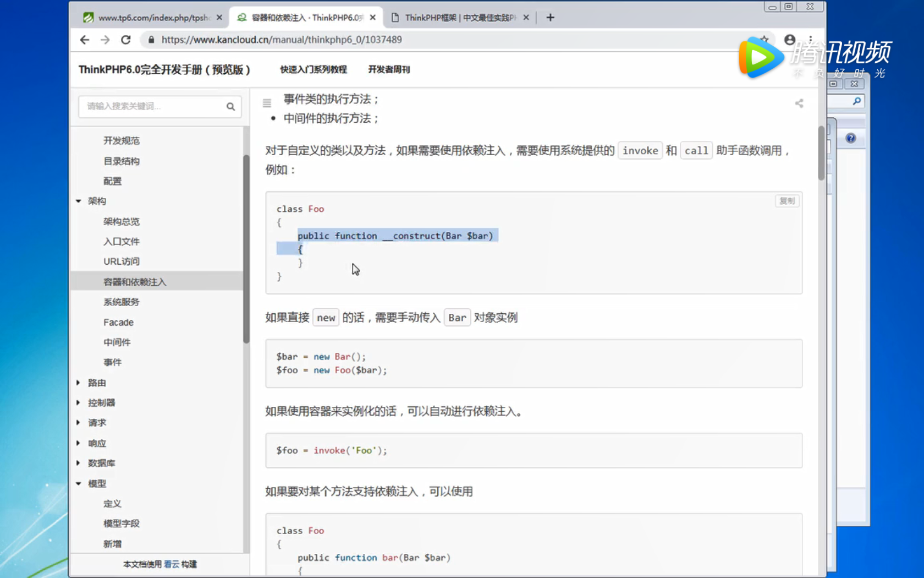
Task: Click the page vertical scrollbar thumb
Action: [x=821, y=153]
